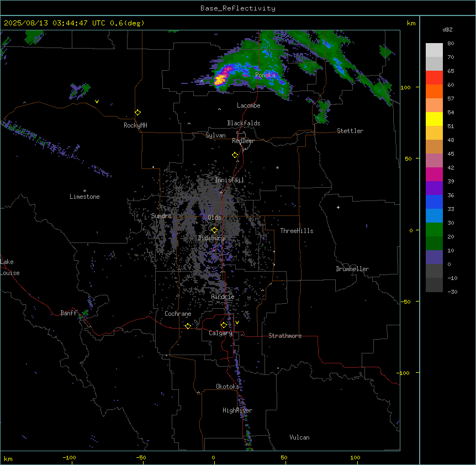Select the orange 60-57 dBZ legend swatch

tap(434, 91)
